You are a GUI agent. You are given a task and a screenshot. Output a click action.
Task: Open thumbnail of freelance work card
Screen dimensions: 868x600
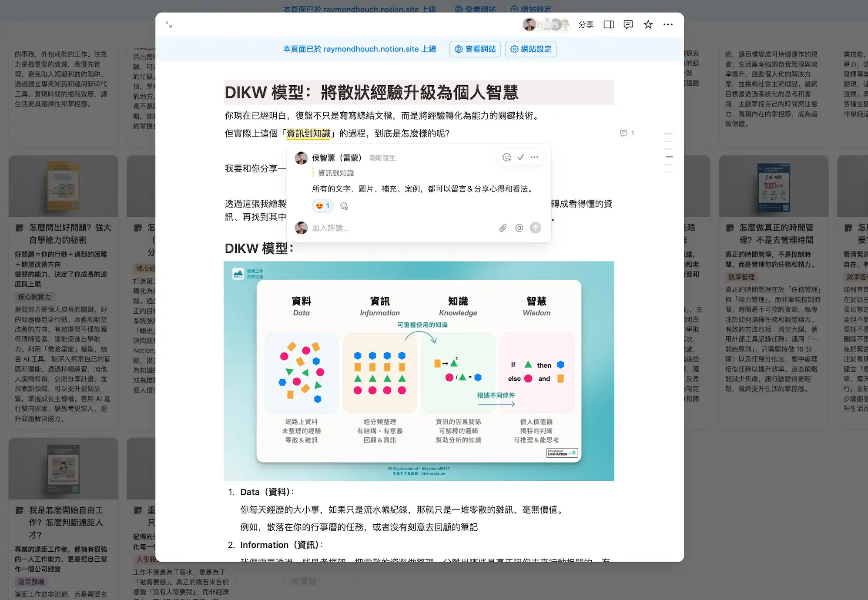pyautogui.click(x=64, y=469)
